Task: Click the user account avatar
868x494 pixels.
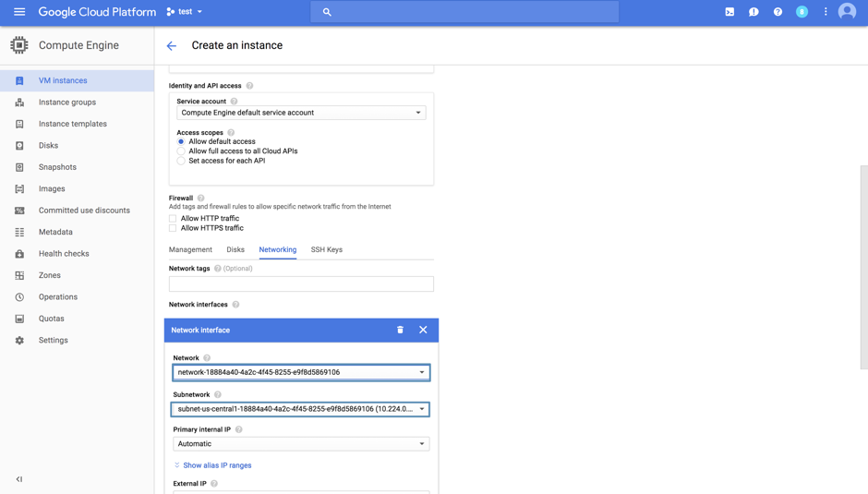Action: coord(847,12)
